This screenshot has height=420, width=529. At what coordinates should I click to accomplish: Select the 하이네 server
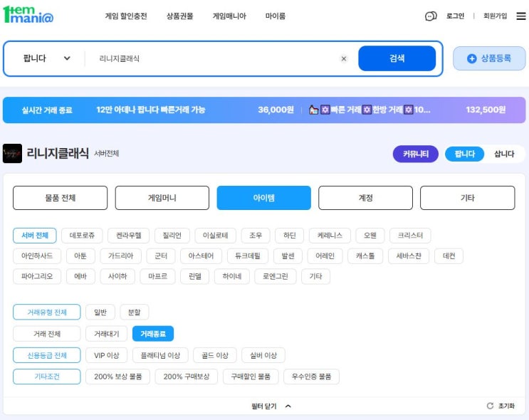point(232,277)
